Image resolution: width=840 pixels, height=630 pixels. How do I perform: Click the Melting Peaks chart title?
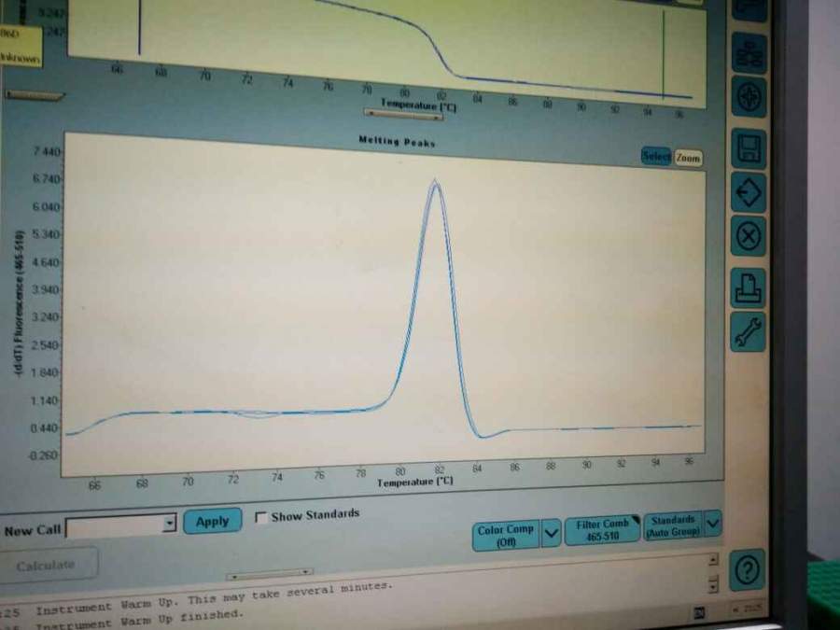tap(397, 142)
